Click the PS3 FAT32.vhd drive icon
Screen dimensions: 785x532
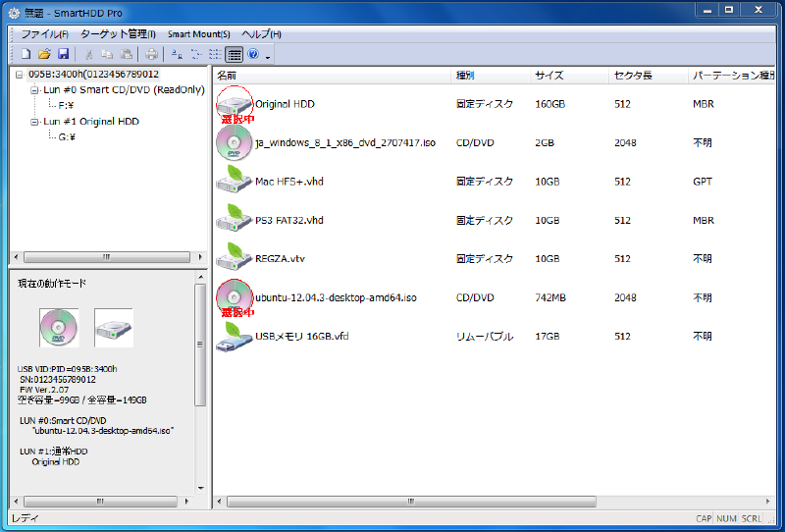234,218
